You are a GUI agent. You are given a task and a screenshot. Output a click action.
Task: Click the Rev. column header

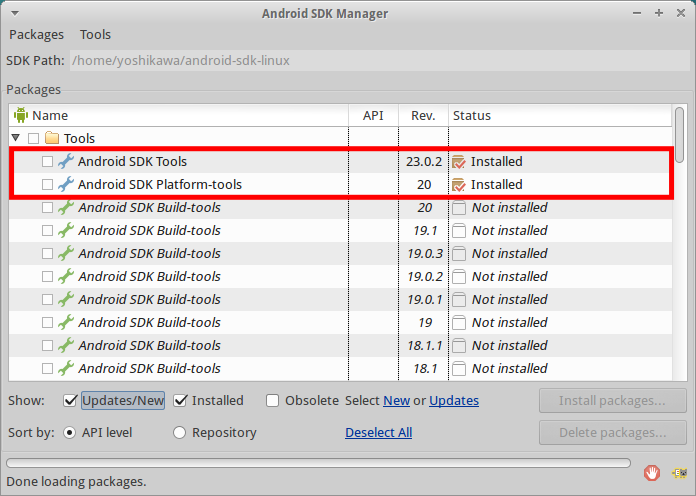click(423, 115)
